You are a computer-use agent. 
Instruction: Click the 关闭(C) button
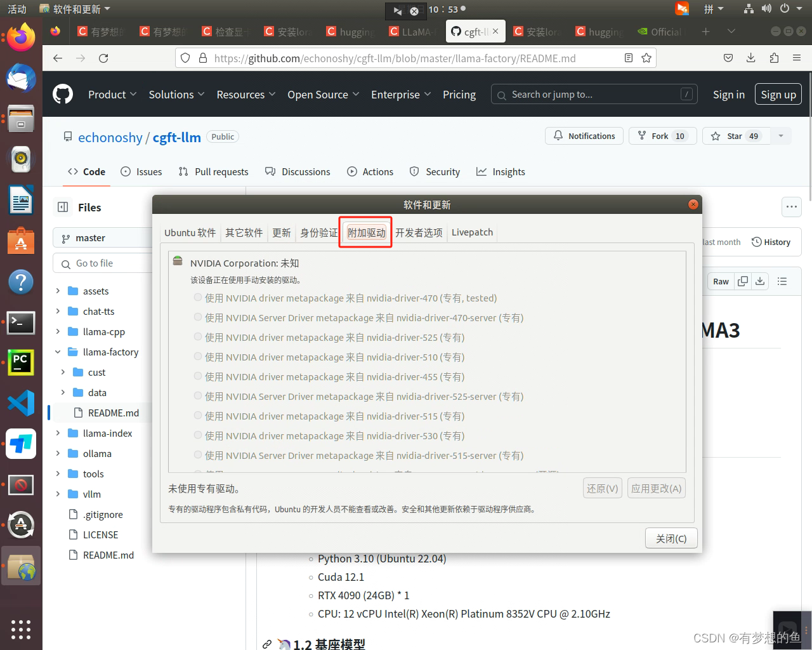click(x=671, y=538)
